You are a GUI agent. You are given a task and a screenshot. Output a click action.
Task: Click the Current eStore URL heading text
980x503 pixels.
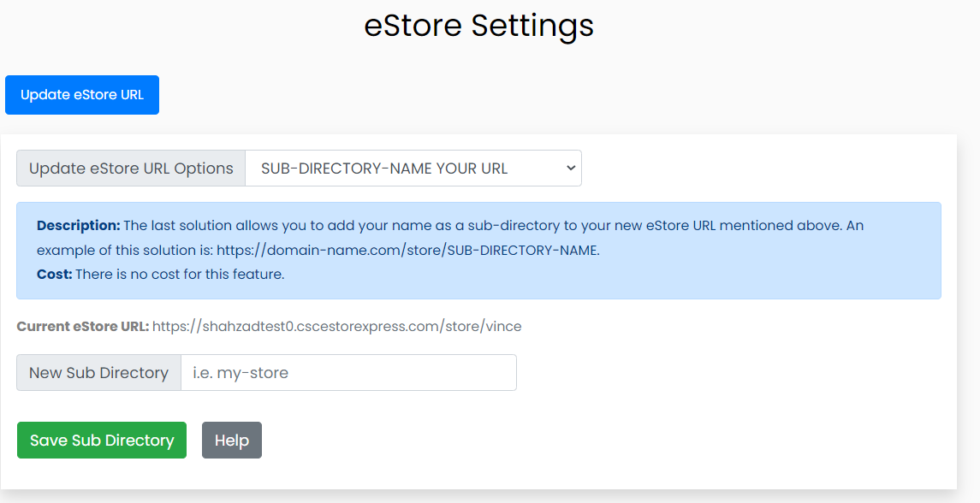tap(84, 326)
